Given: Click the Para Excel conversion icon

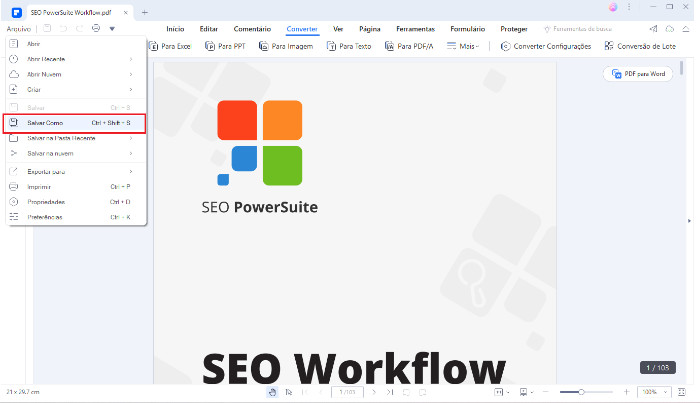Looking at the screenshot, I should pos(153,46).
